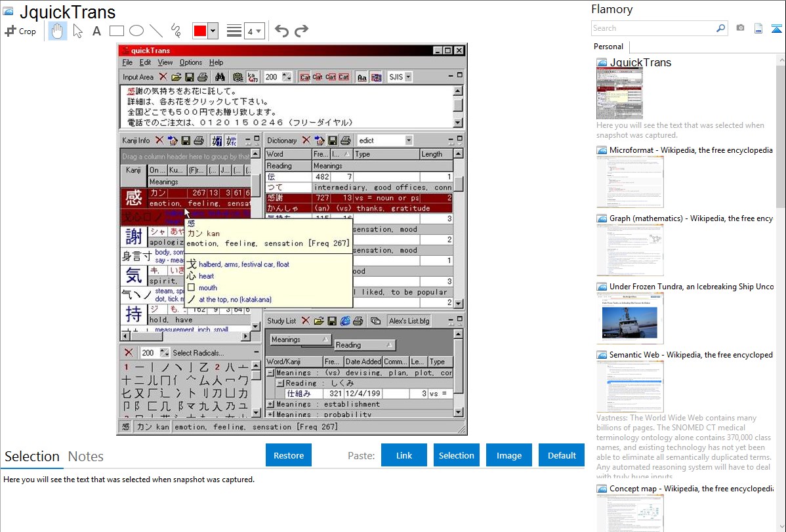Pick the rectangle shape tool
Viewport: 786px width, 532px height.
[x=117, y=31]
